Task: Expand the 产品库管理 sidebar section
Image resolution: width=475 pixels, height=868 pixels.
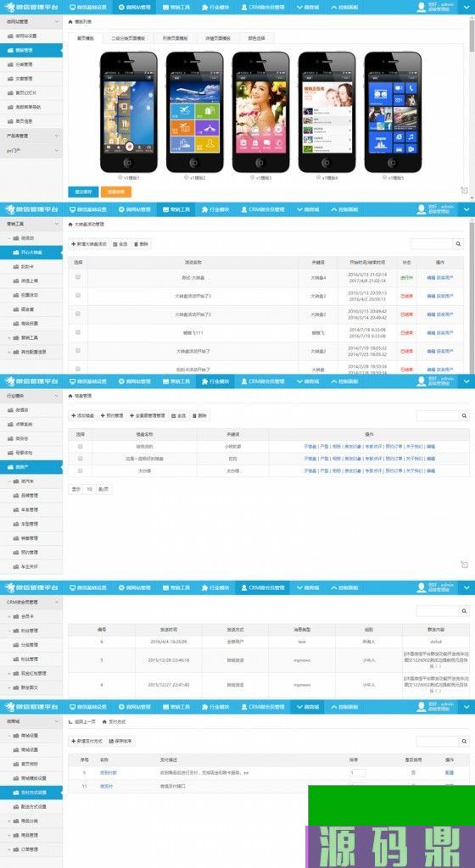Action: tap(31, 136)
